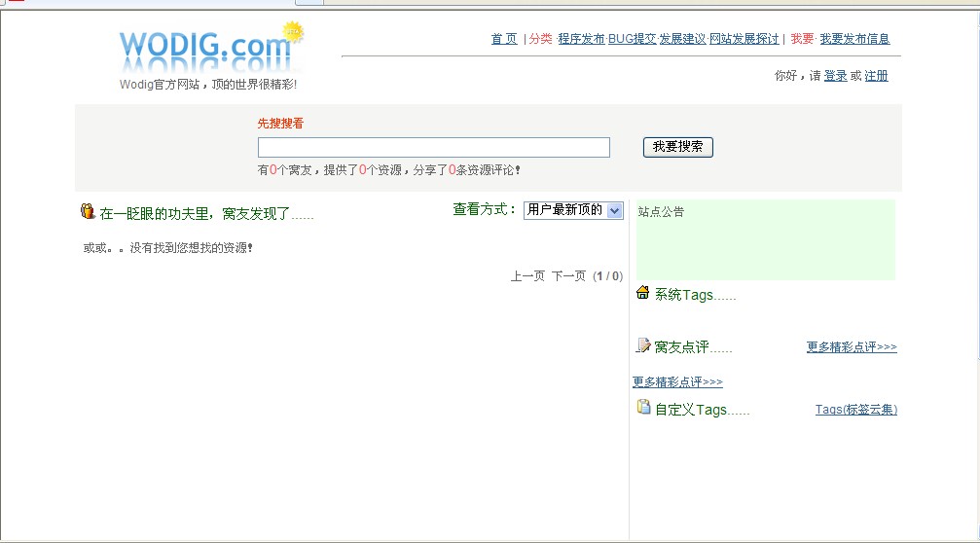The width and height of the screenshot is (980, 543).
Task: Click the 我要搜索 search button
Action: click(678, 147)
